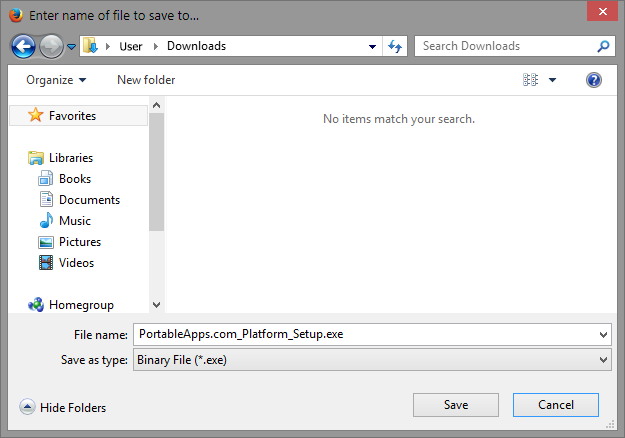625x438 pixels.
Task: Click the Firefox icon in title bar
Action: pos(16,15)
